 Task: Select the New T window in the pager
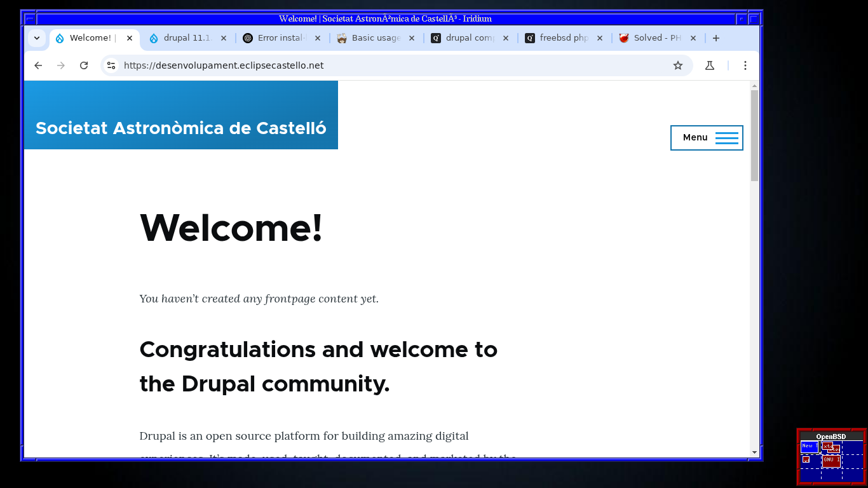810,447
